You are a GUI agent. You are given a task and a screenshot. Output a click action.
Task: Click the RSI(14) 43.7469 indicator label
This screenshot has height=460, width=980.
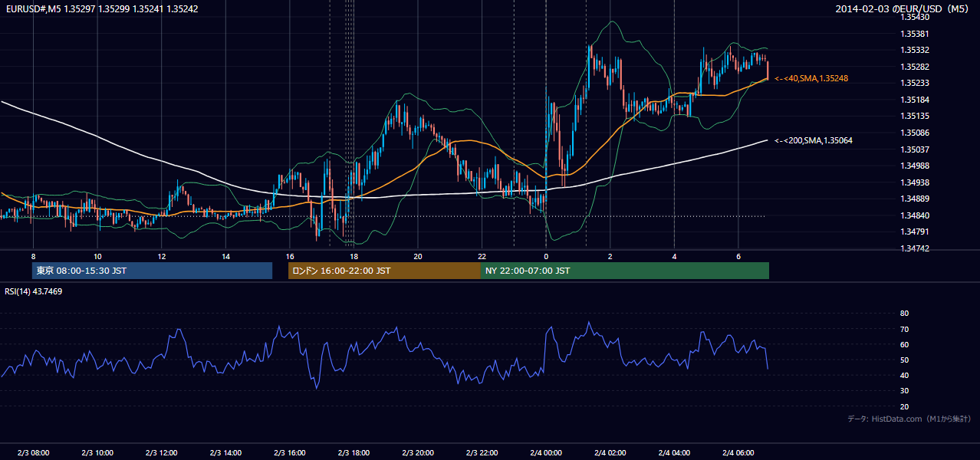[x=34, y=291]
